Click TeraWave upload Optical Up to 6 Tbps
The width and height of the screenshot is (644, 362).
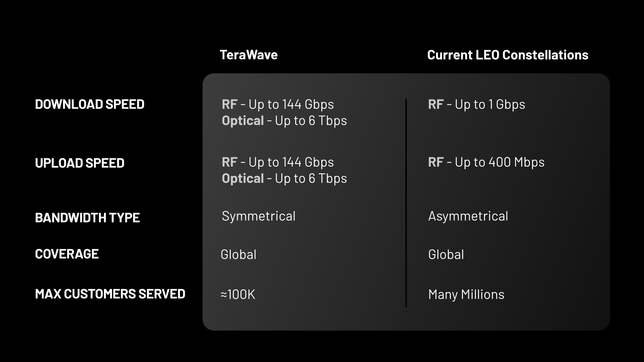pos(284,178)
